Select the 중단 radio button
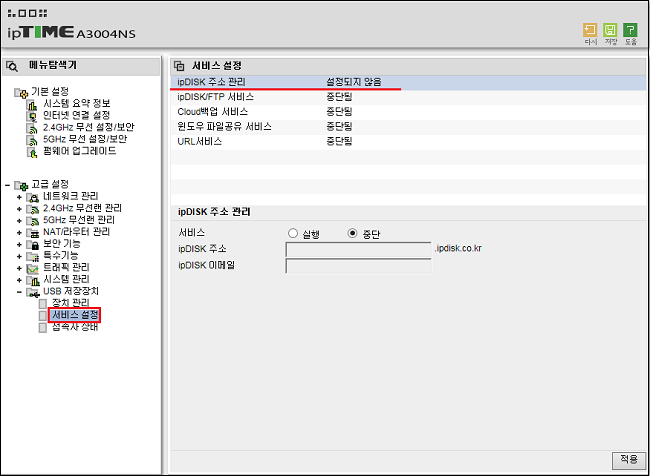The image size is (650, 476). coord(352,233)
